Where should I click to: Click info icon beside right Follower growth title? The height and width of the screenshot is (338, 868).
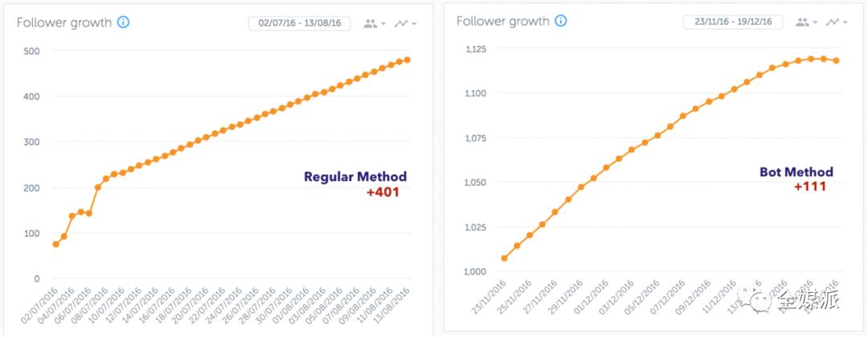560,21
